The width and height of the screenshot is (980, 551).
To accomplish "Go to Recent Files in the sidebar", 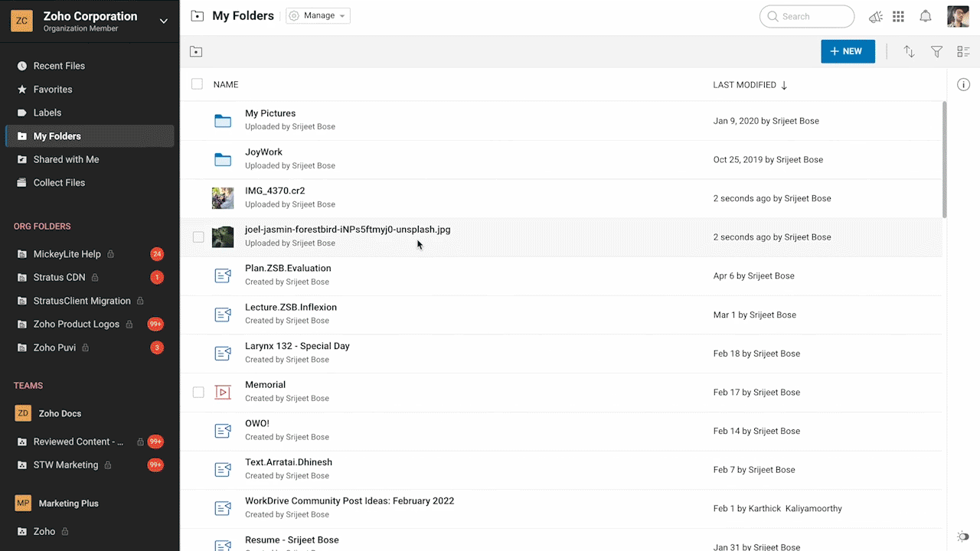I will (59, 66).
